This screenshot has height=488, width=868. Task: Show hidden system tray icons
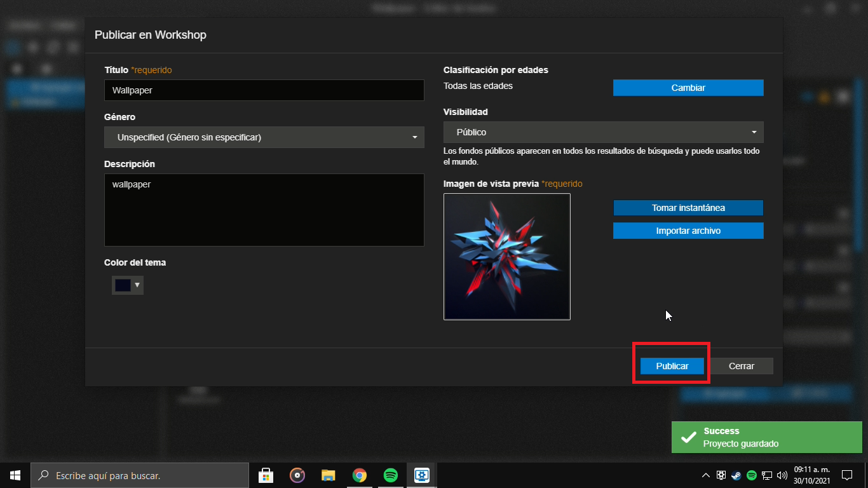pyautogui.click(x=706, y=475)
